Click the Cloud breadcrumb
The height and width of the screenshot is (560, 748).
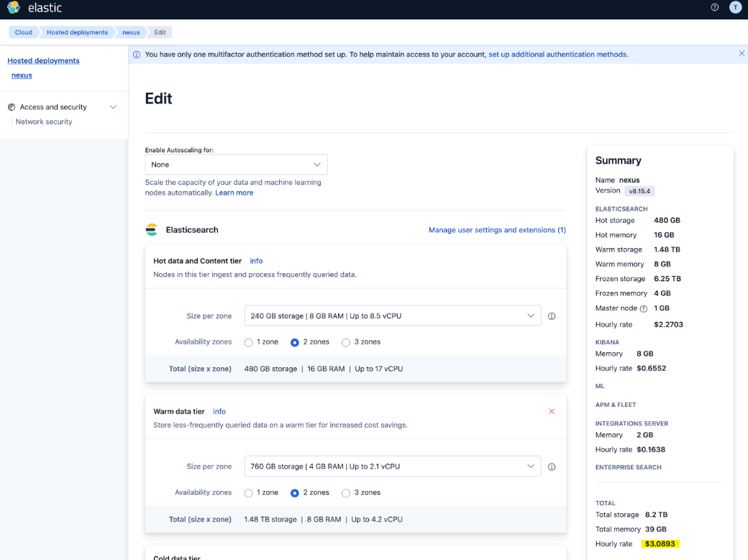(23, 32)
